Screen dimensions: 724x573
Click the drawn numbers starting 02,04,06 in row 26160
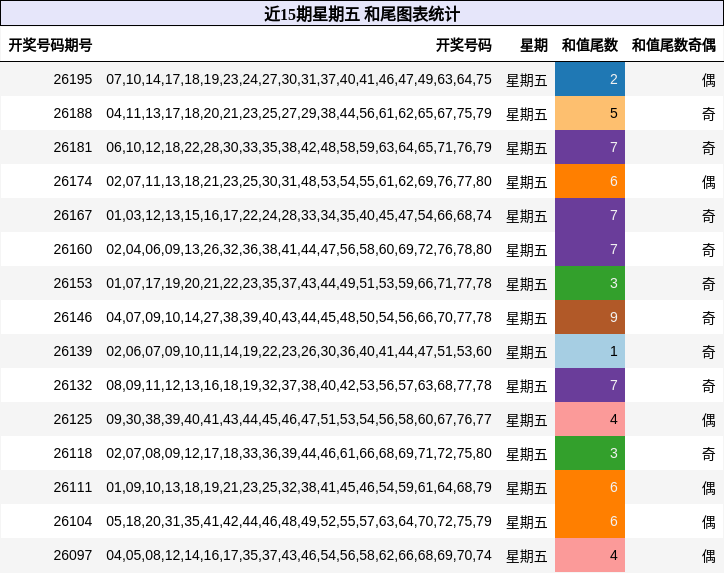pyautogui.click(x=299, y=249)
